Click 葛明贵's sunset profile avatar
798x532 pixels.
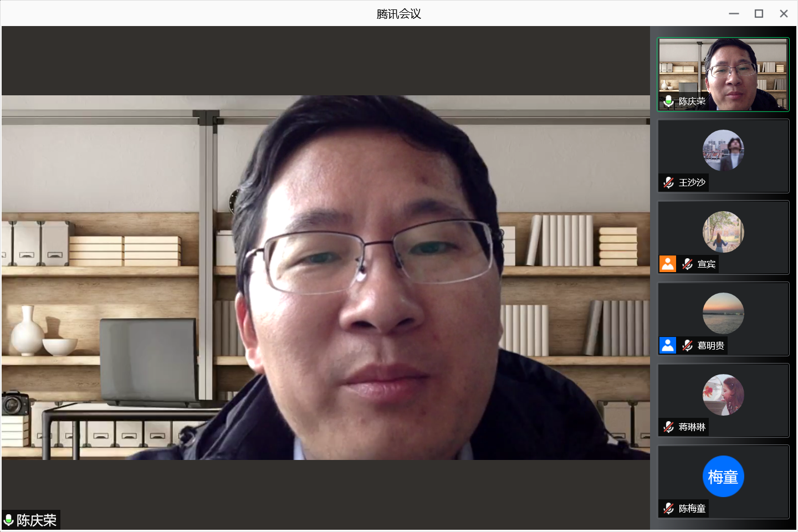tap(723, 313)
